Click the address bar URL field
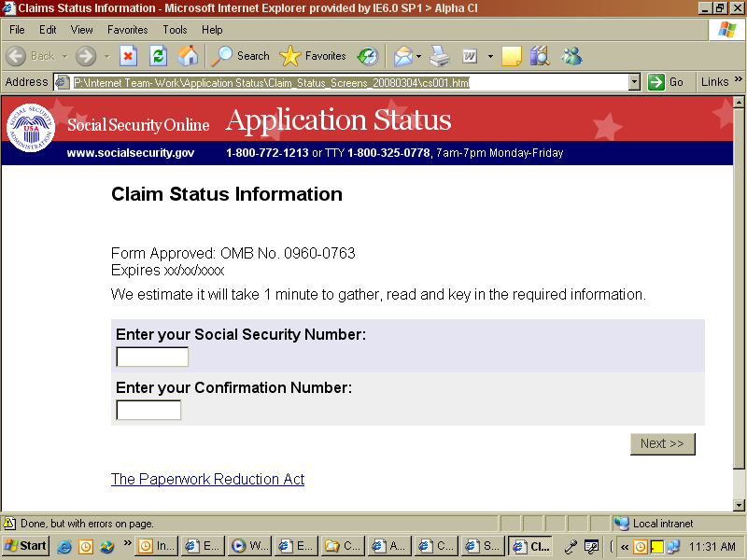 [x=342, y=82]
